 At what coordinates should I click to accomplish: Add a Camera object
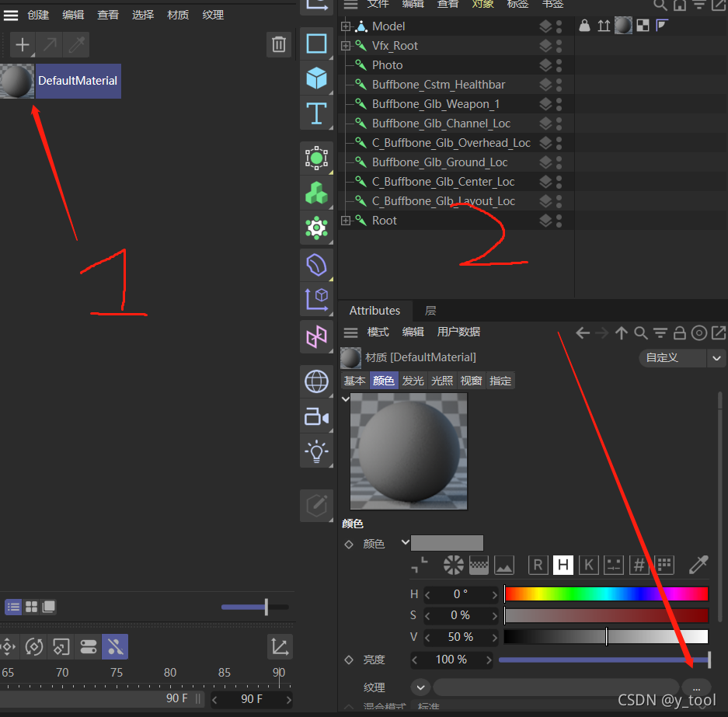tap(317, 416)
